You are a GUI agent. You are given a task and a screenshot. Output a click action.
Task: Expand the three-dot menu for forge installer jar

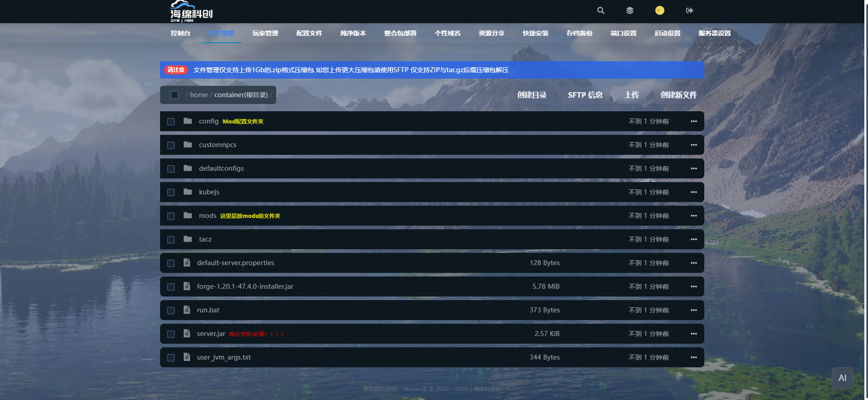tap(693, 286)
